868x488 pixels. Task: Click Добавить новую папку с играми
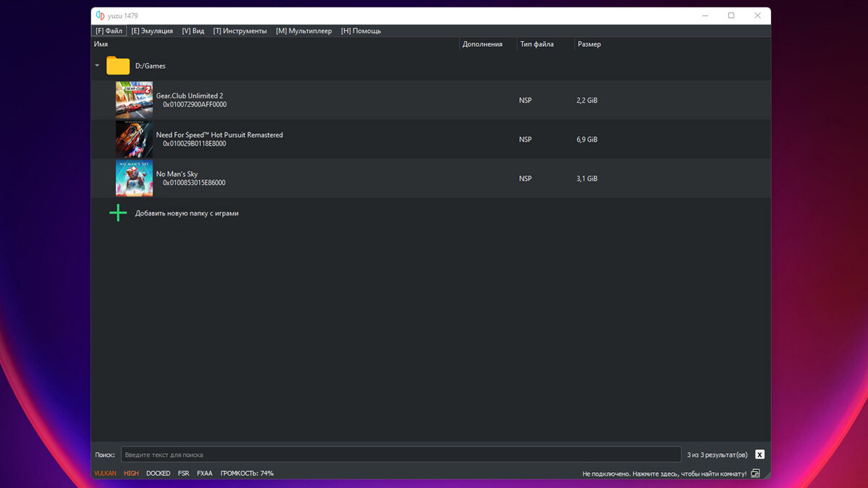coord(187,213)
